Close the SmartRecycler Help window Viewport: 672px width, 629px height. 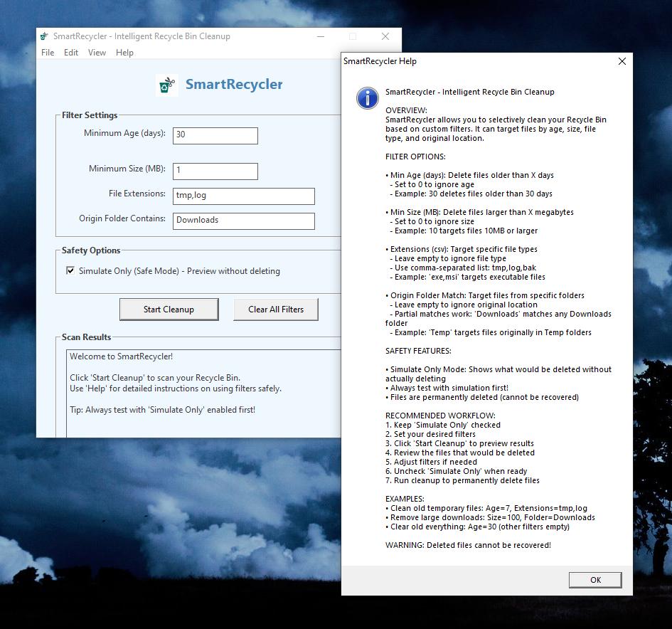622,61
